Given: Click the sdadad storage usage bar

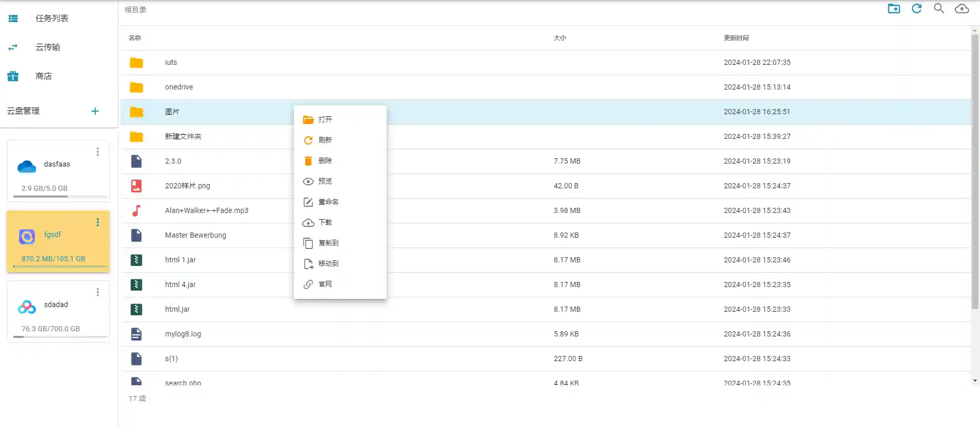Looking at the screenshot, I should tap(60, 337).
